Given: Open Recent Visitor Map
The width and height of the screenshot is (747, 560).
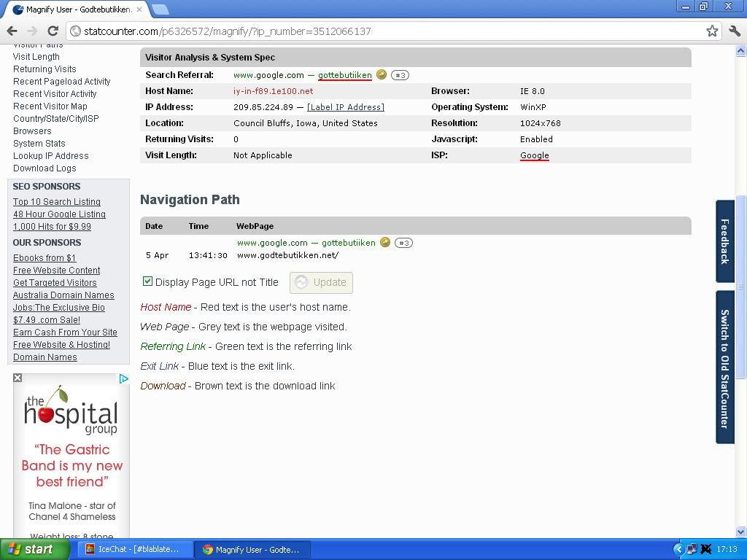Looking at the screenshot, I should coord(50,106).
